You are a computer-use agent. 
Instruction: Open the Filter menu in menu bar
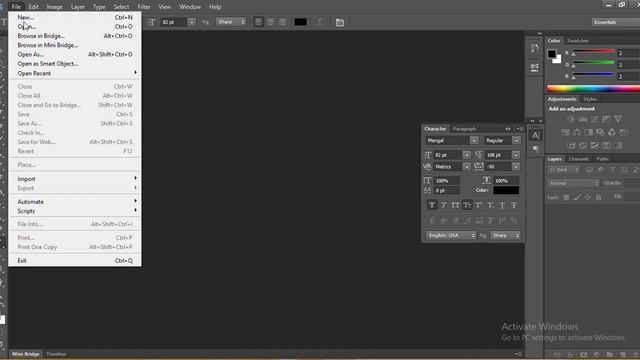(144, 7)
